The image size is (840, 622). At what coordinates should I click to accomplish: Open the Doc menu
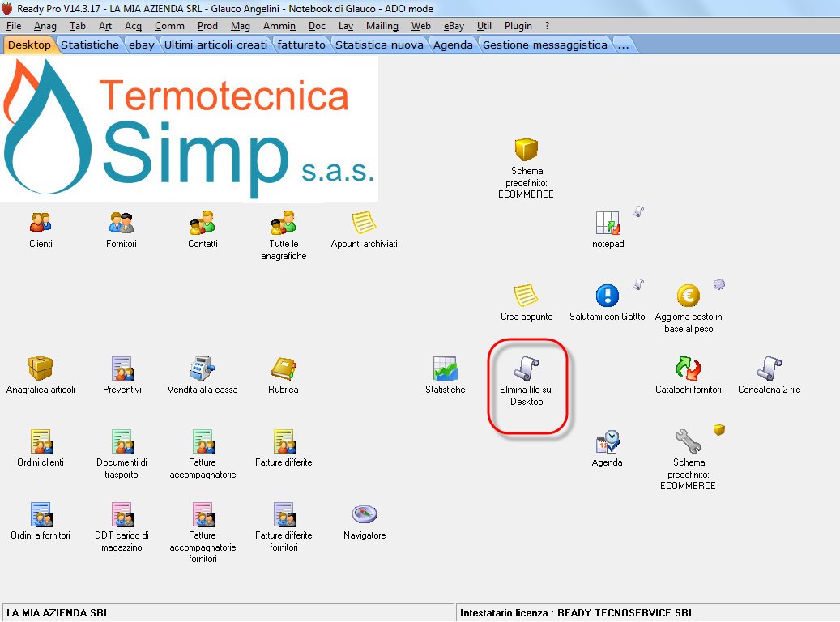[x=318, y=26]
